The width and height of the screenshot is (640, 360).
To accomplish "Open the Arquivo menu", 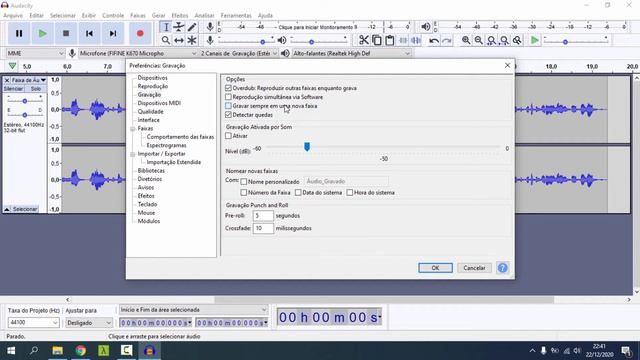I will (x=13, y=16).
